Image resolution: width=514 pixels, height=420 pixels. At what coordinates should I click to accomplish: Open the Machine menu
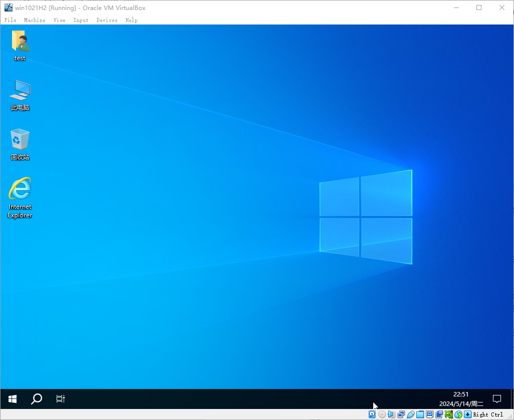pos(35,21)
